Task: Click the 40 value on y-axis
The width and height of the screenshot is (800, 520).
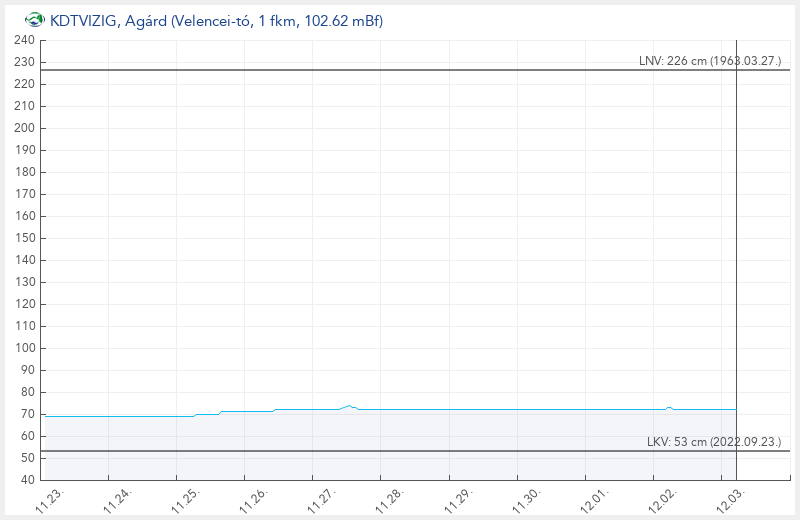Action: 27,480
